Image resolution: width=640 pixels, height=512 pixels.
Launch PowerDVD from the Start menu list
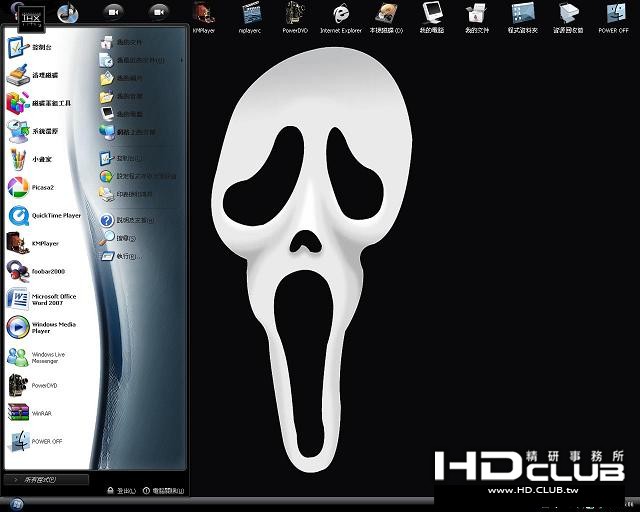tap(32, 385)
